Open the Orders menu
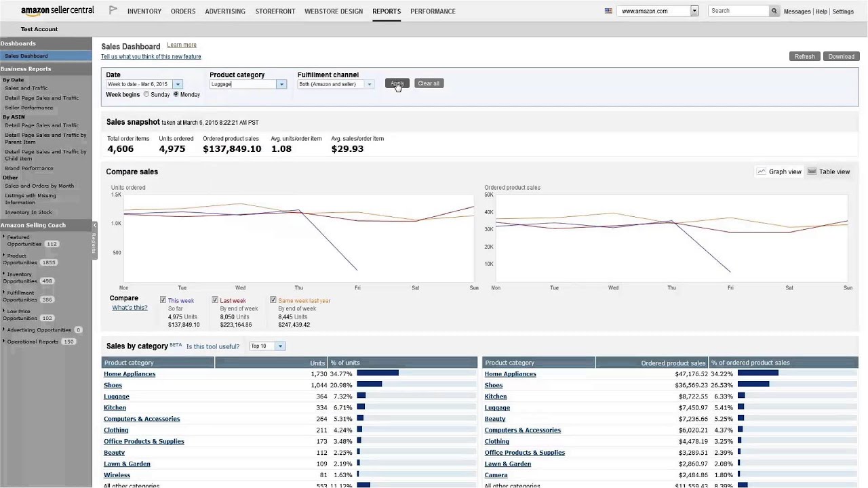Viewport: 868px width, 488px height. pos(183,12)
